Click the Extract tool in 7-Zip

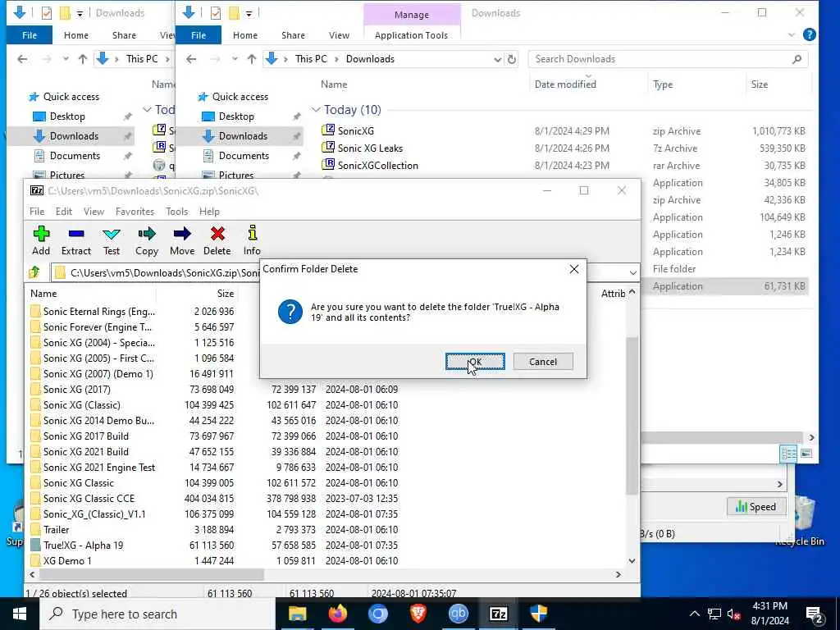coord(76,240)
